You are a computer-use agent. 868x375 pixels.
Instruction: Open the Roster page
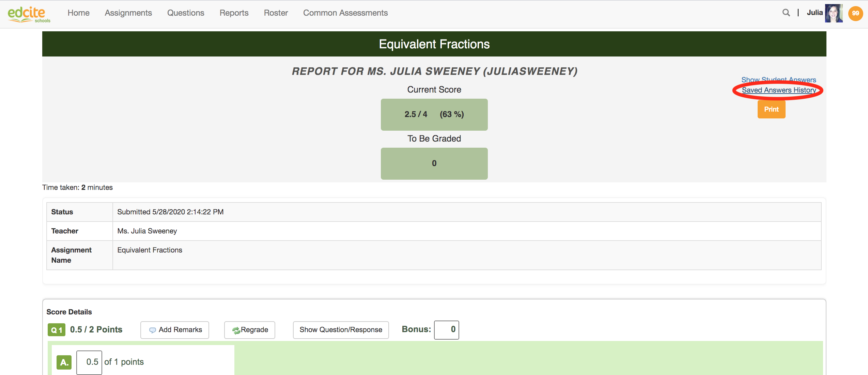[x=276, y=13]
